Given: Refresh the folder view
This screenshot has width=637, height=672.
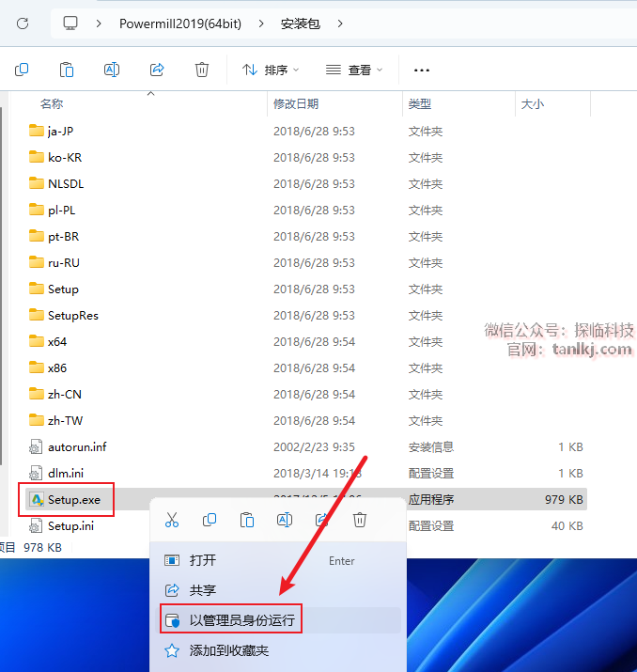Looking at the screenshot, I should tap(23, 23).
